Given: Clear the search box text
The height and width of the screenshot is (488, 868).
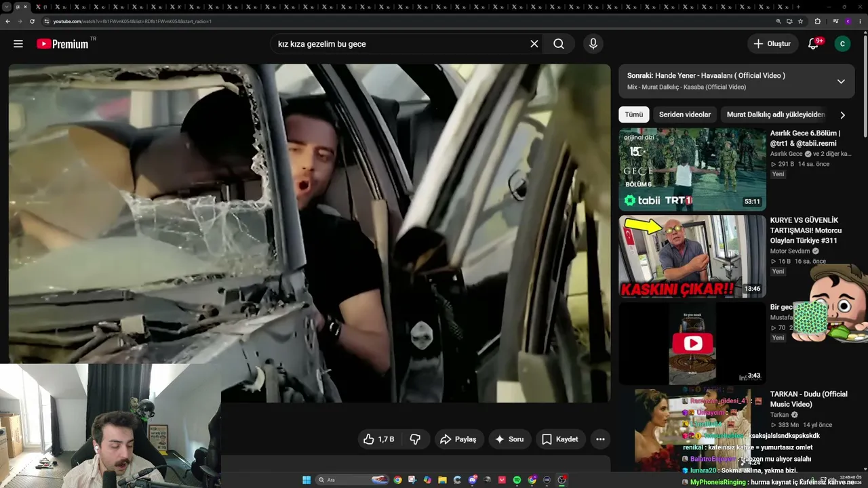Looking at the screenshot, I should [x=534, y=43].
